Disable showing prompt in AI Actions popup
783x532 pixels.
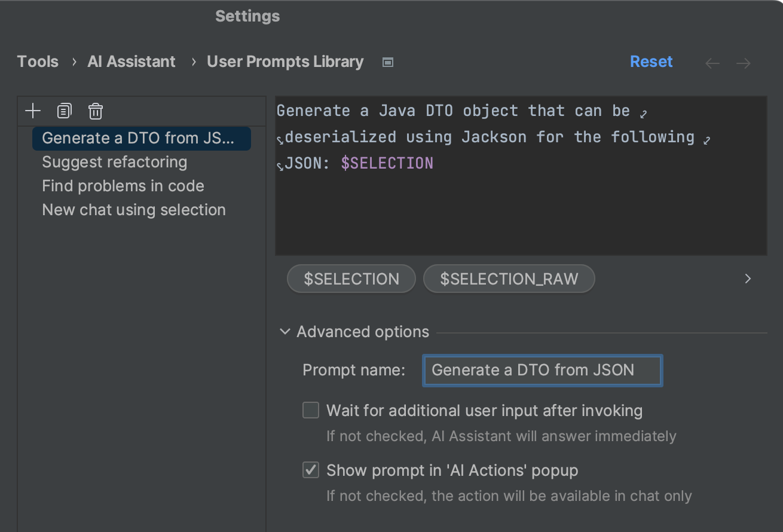(310, 470)
